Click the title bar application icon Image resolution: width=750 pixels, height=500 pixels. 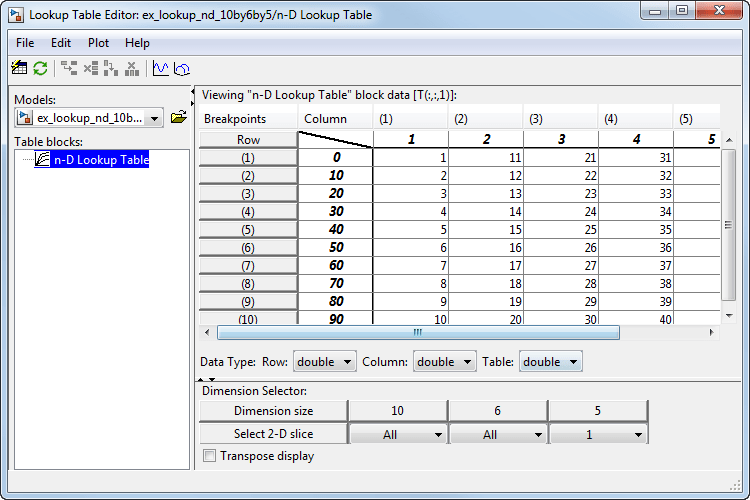16,15
